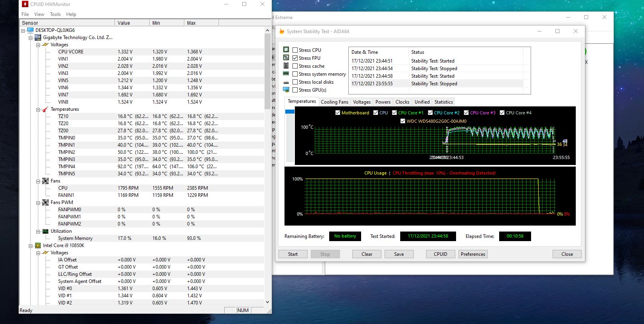
Task: Click the Fans node fan icon
Action: (45, 181)
